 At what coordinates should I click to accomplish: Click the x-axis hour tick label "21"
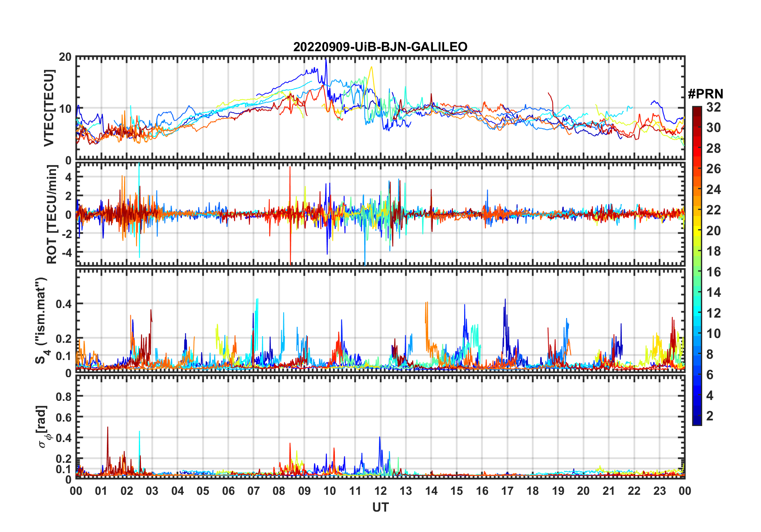[x=609, y=491]
